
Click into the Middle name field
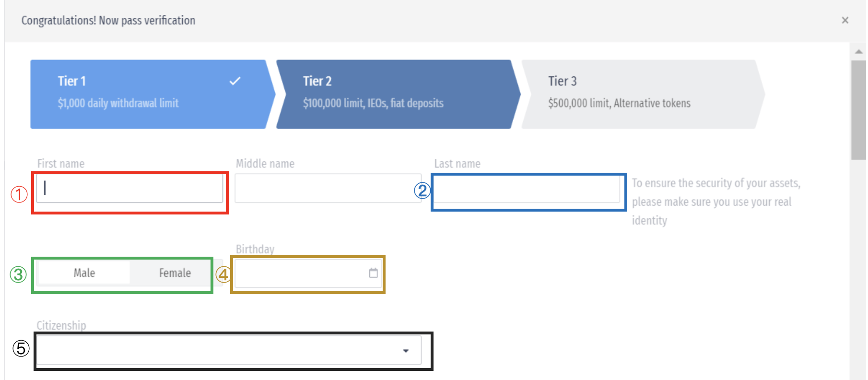point(328,188)
